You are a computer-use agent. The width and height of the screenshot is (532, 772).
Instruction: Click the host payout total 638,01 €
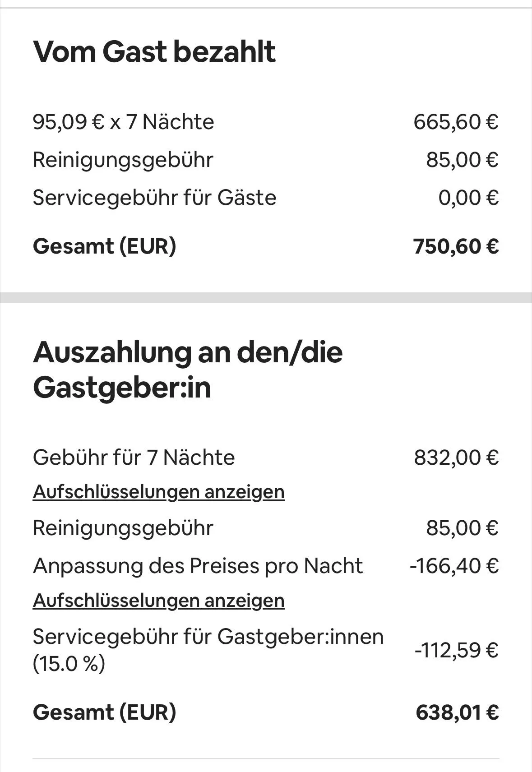[458, 712]
